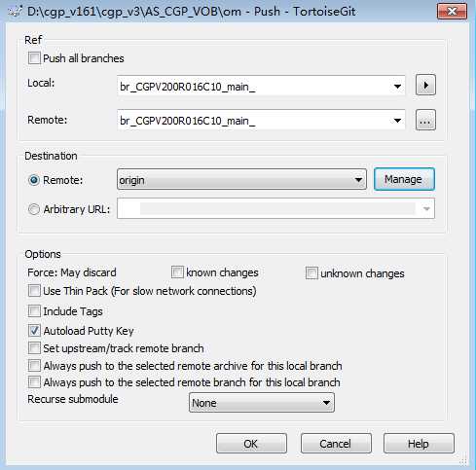Enable Set upstream/track remote branch
The width and height of the screenshot is (476, 470).
34,348
